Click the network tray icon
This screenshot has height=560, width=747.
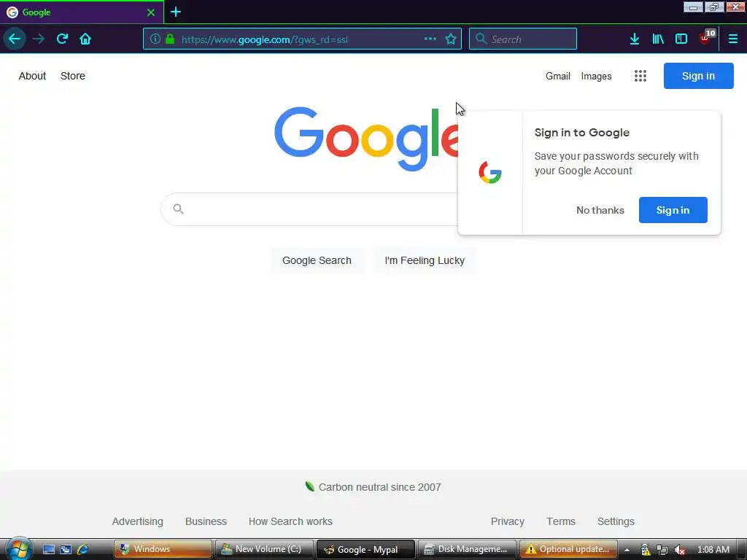662,550
